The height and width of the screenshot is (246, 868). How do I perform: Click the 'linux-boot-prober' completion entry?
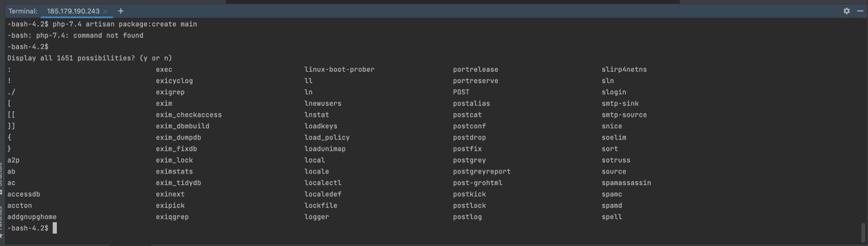click(x=339, y=69)
